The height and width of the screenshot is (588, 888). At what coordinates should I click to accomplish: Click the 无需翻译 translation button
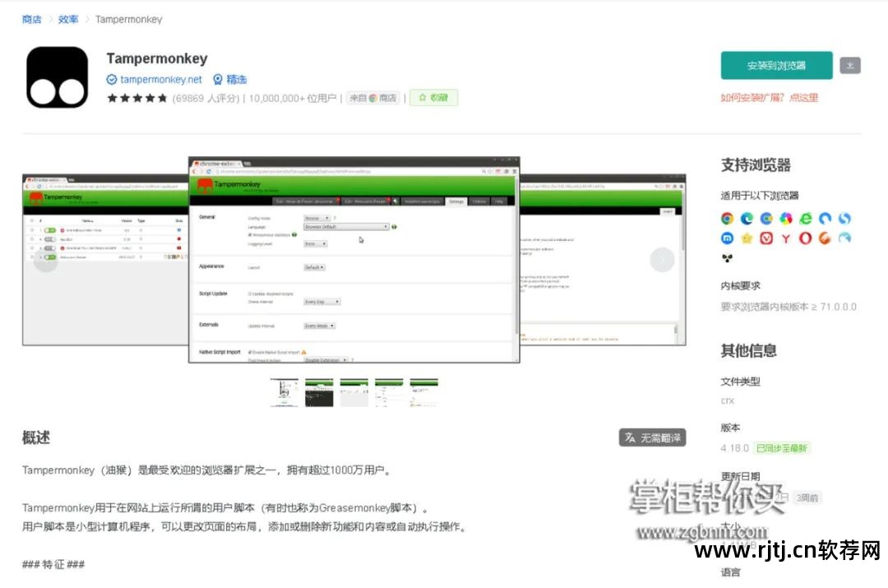pyautogui.click(x=652, y=438)
